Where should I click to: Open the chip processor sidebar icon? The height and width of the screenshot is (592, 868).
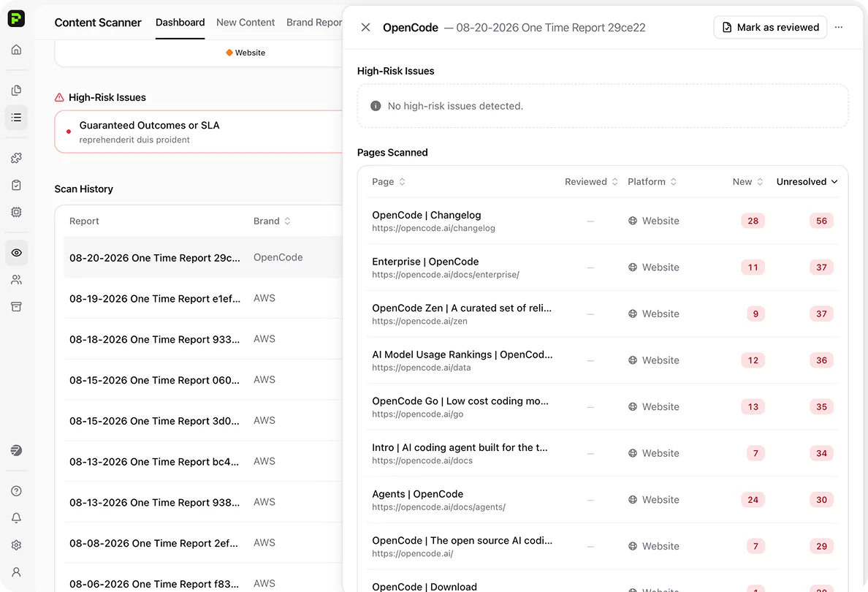pos(16,212)
